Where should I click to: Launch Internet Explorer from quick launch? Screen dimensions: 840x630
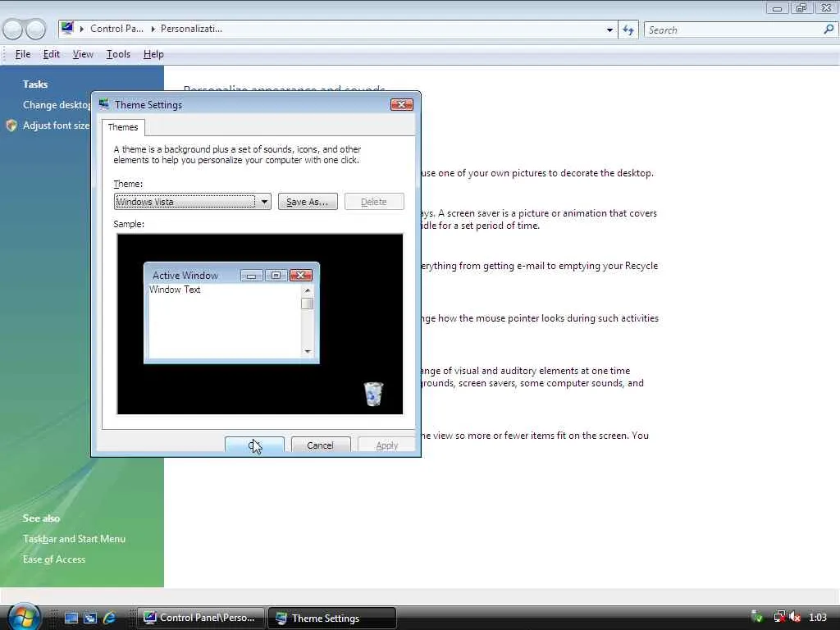(x=109, y=618)
